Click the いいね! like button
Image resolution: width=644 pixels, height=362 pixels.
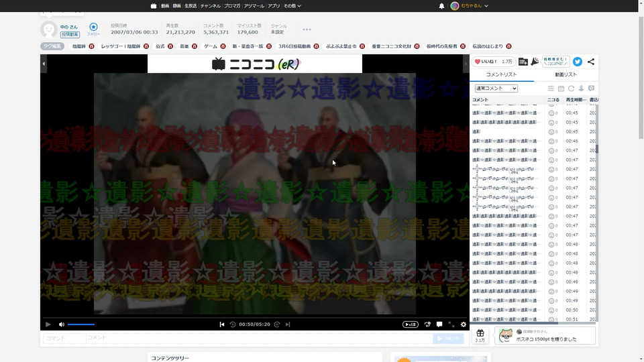coord(494,62)
